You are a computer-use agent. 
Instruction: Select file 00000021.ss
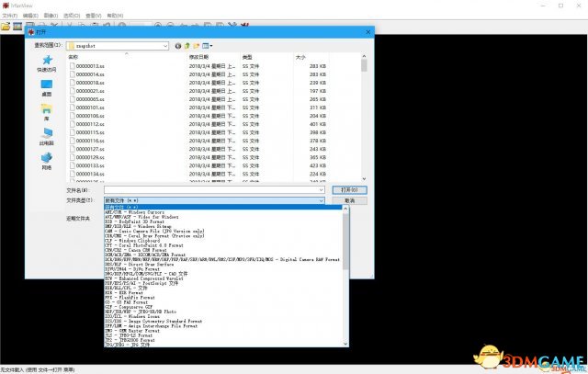pyautogui.click(x=86, y=91)
